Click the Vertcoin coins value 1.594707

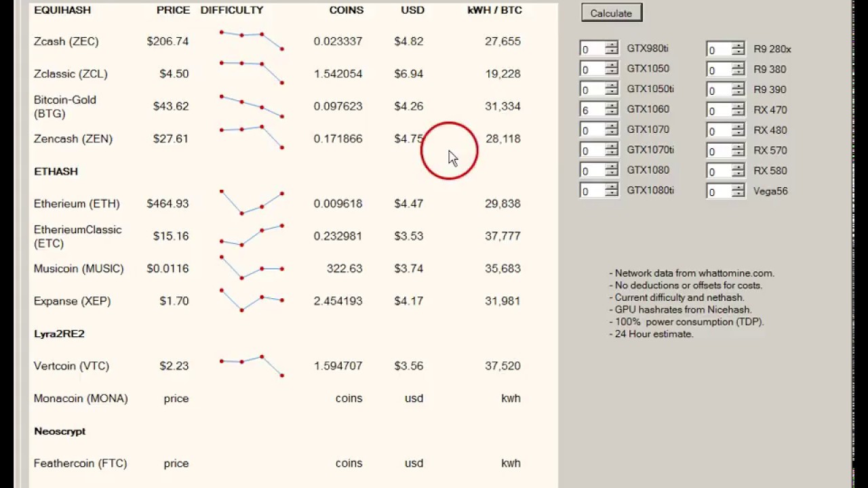click(x=338, y=366)
